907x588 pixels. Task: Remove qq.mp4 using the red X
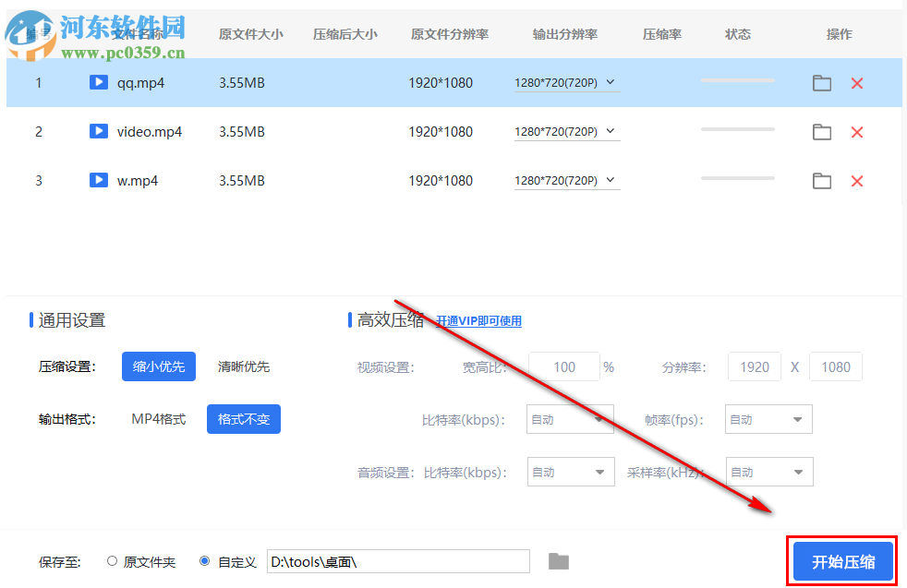[x=856, y=82]
